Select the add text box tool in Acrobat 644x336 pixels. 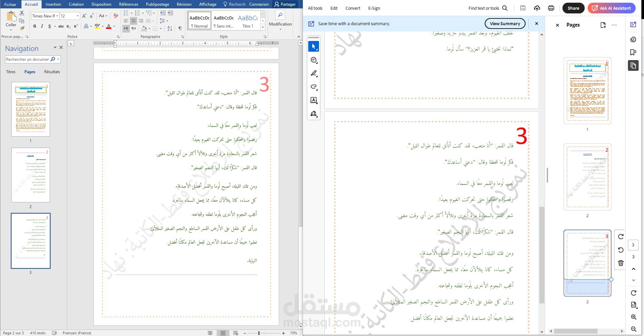click(314, 100)
